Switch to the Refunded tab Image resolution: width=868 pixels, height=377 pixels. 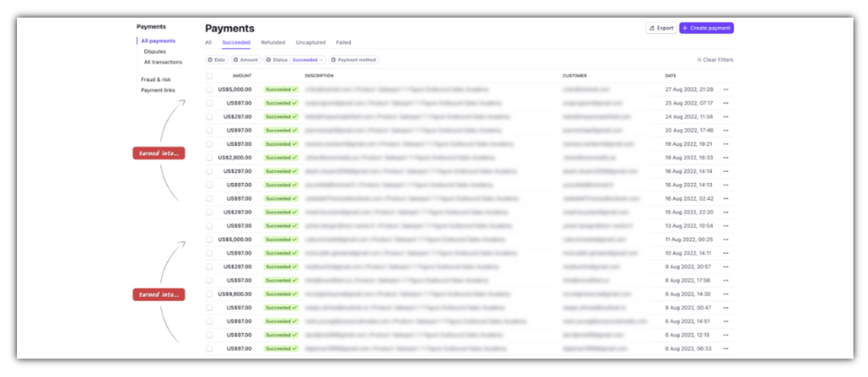(x=272, y=42)
